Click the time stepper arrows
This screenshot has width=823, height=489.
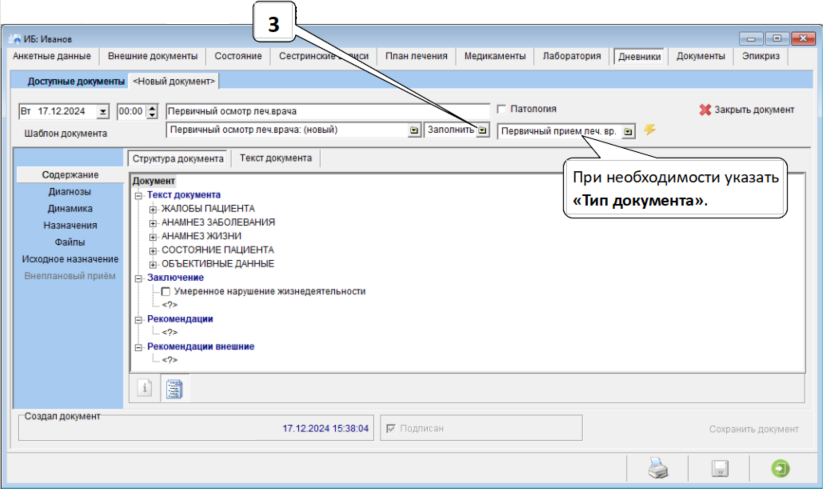click(153, 111)
